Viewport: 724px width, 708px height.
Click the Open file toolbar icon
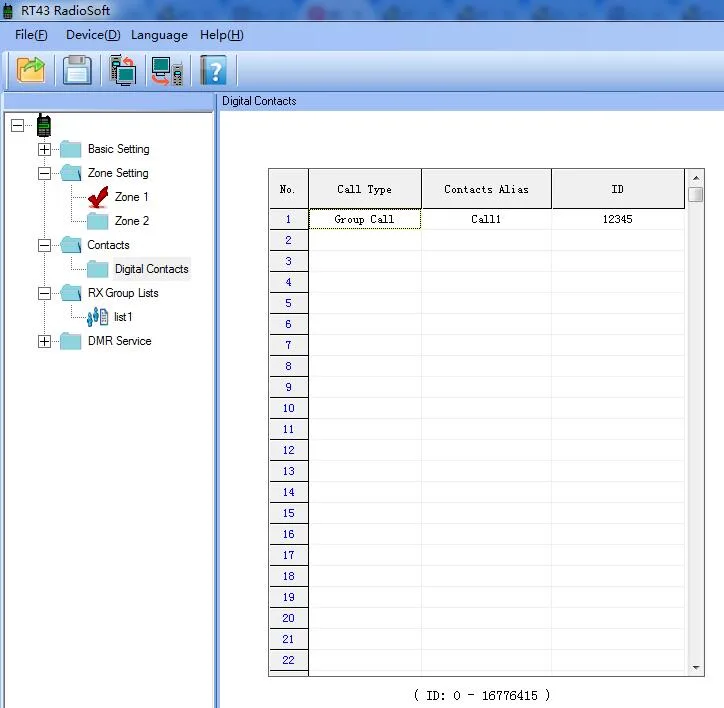[x=31, y=70]
